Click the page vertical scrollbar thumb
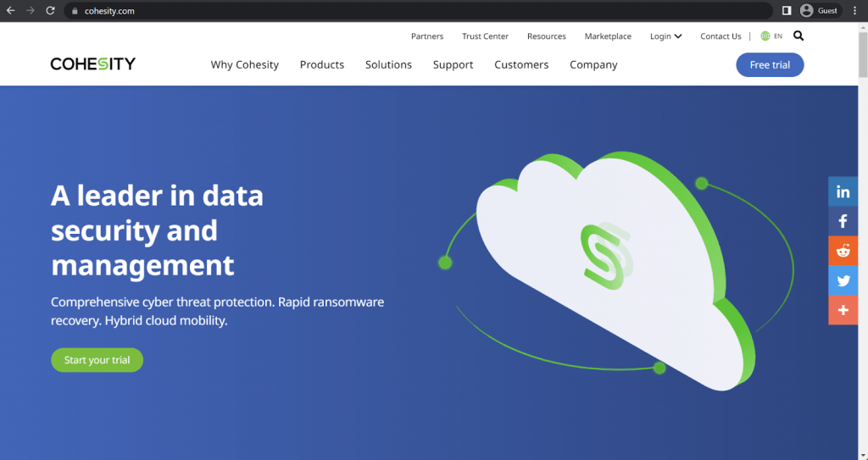The height and width of the screenshot is (460, 868). click(x=863, y=53)
